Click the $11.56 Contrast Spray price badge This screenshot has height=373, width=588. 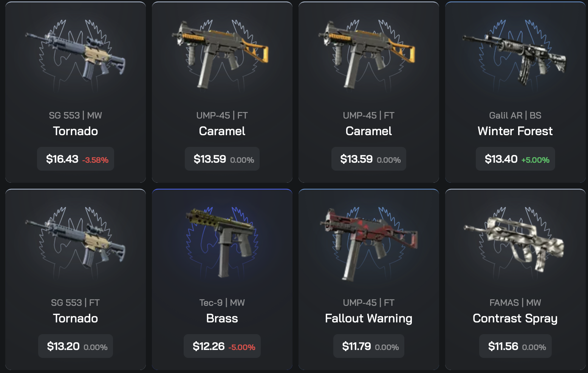pos(515,346)
